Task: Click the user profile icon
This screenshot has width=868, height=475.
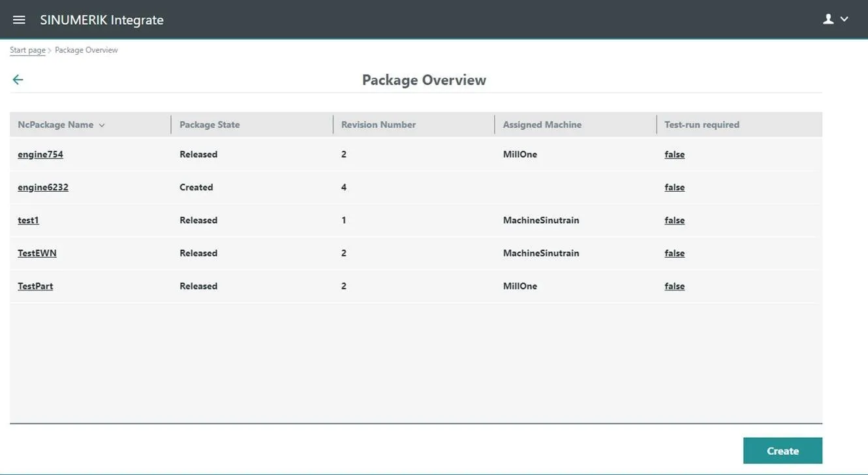Action: [x=828, y=18]
